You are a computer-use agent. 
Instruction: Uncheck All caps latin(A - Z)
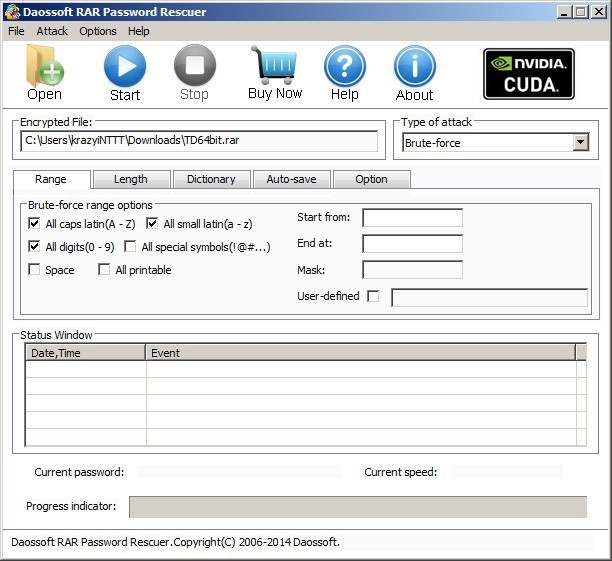click(x=35, y=224)
